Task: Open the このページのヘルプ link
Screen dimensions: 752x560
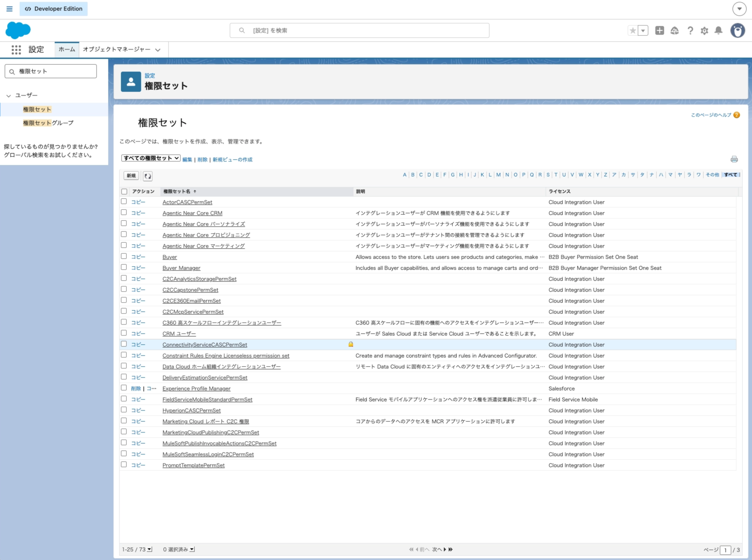Action: point(711,115)
